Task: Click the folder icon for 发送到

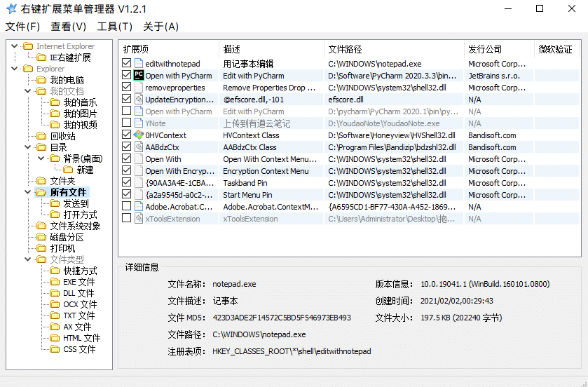Action: [55, 203]
